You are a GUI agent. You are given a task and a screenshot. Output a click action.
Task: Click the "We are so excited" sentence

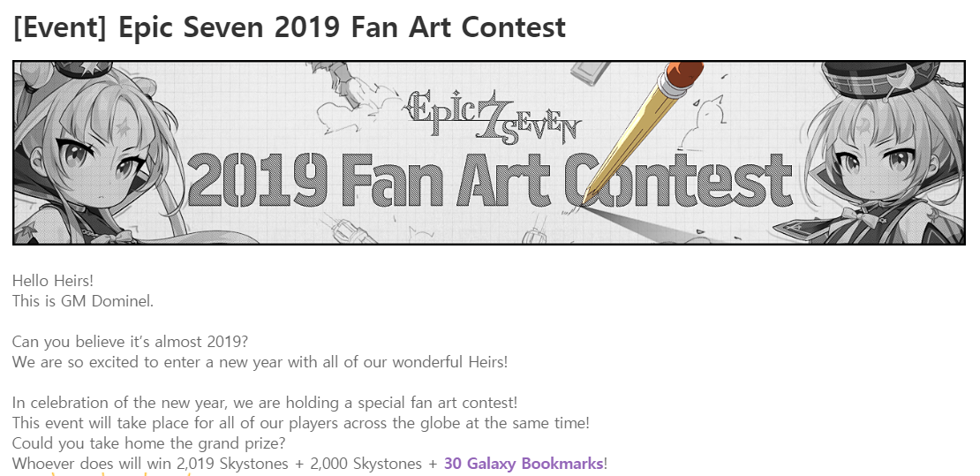tap(260, 362)
